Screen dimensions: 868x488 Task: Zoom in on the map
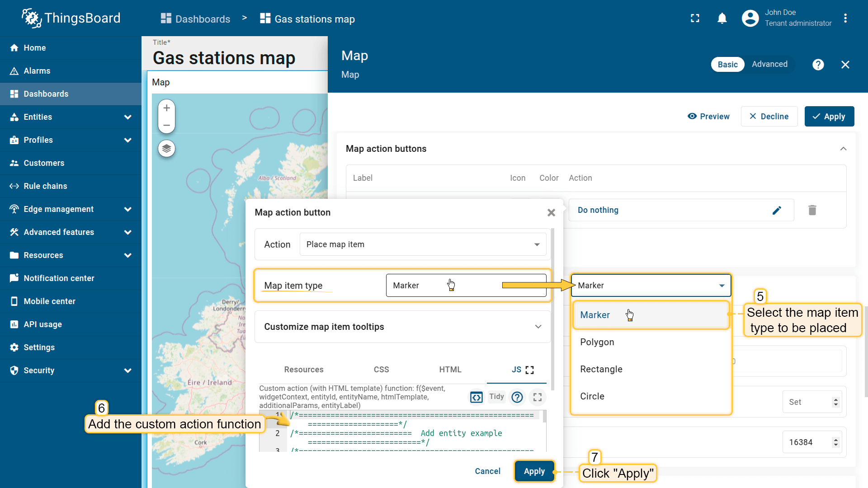tap(166, 108)
